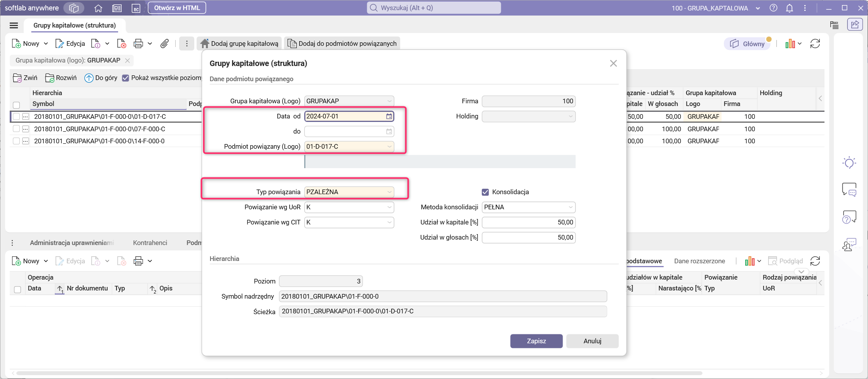Viewport: 868px width, 379px height.
Task: Focus the Wyszukaj search box
Action: 434,8
